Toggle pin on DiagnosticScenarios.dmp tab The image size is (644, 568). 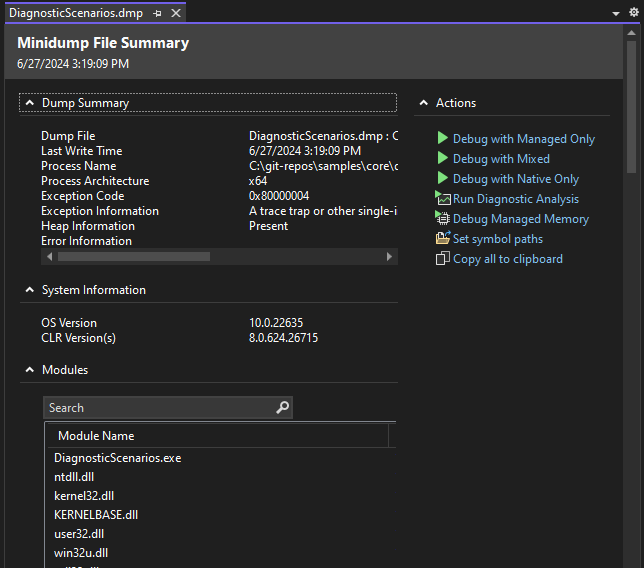click(158, 13)
